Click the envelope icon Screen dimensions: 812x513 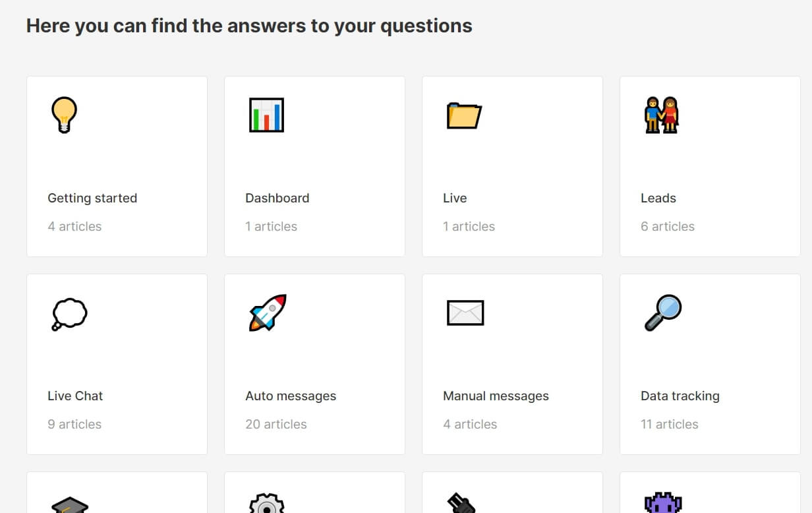click(465, 313)
